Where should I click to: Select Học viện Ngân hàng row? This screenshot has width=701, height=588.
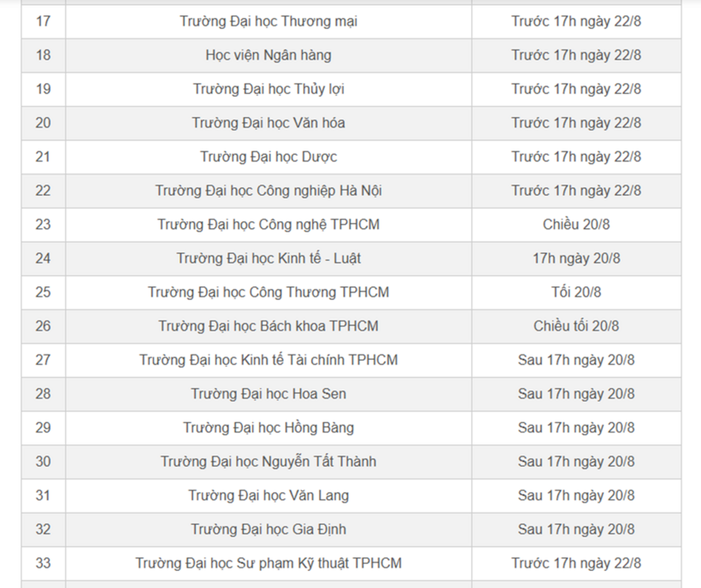point(351,56)
